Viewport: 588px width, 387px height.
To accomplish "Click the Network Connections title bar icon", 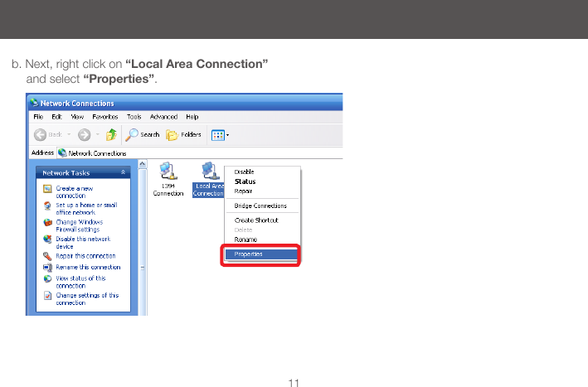I will [x=35, y=103].
